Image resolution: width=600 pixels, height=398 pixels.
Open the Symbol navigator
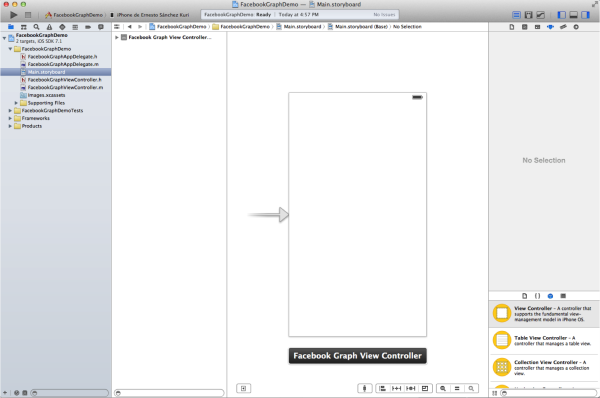pyautogui.click(x=24, y=27)
